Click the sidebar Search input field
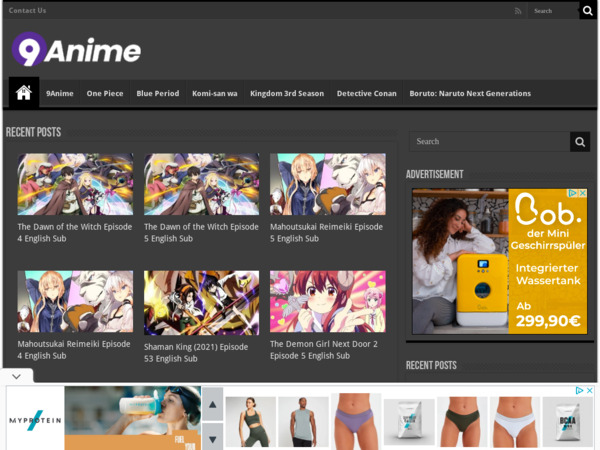The width and height of the screenshot is (600, 450). pyautogui.click(x=490, y=142)
